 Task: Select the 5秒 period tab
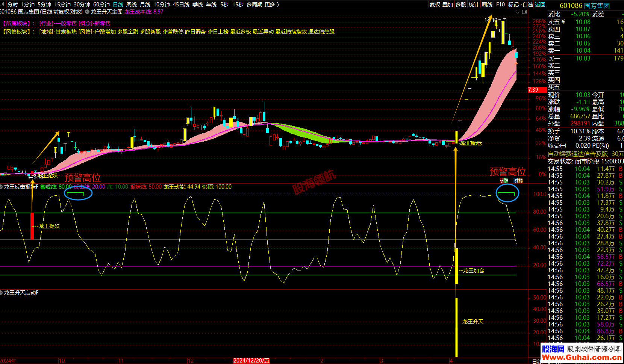coord(224,5)
